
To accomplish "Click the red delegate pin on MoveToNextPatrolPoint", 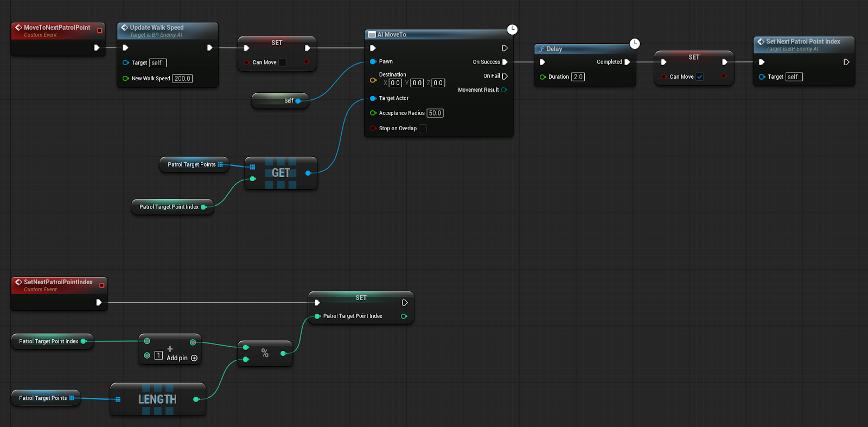I will tap(99, 30).
